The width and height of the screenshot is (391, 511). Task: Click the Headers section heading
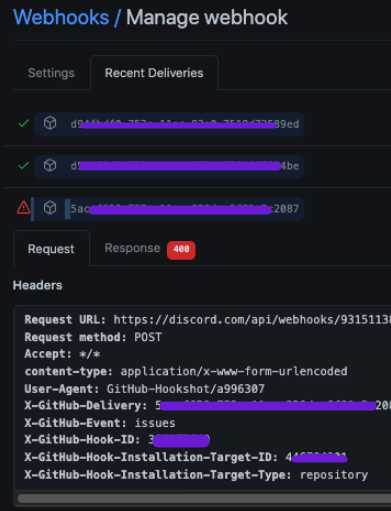pos(38,285)
